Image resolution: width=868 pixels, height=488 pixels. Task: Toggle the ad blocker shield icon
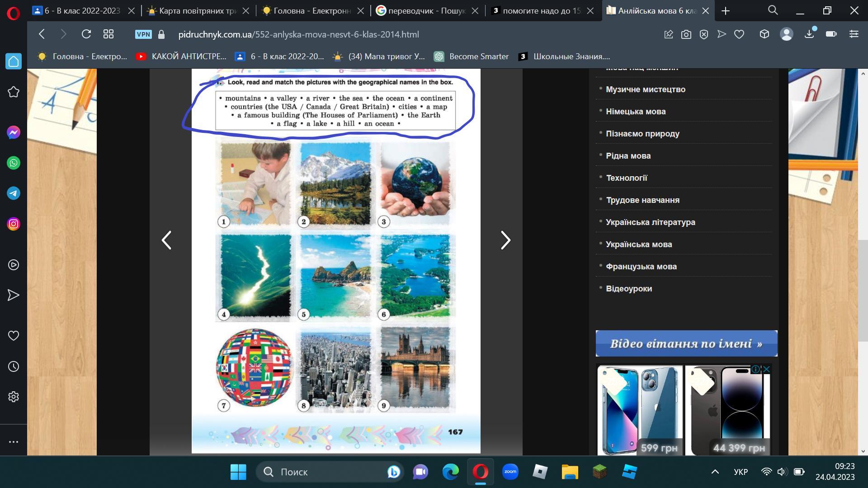click(x=704, y=34)
